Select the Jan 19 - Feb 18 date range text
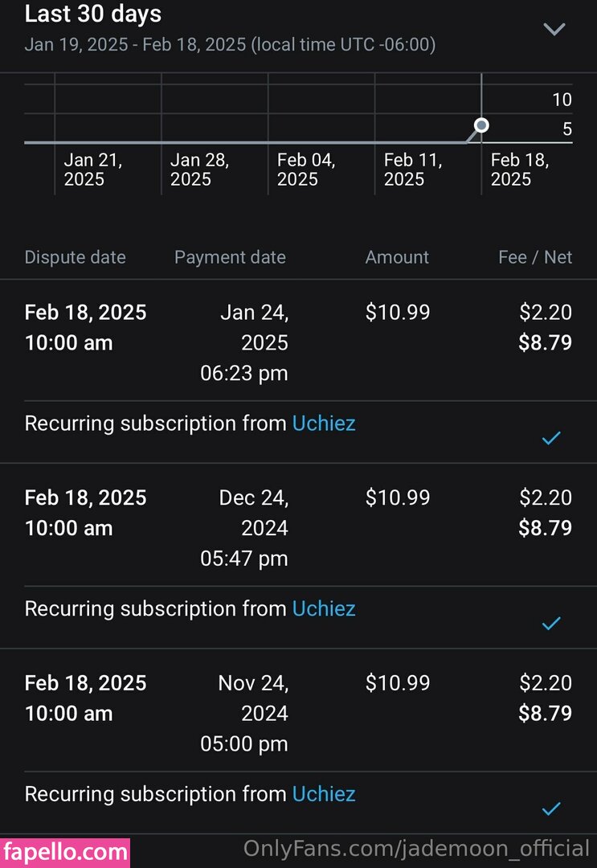 coord(230,44)
